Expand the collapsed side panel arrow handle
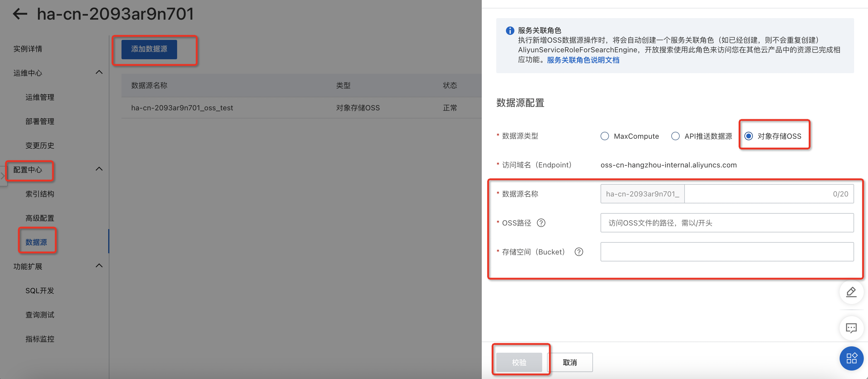Screen dimensions: 868x379 [3, 176]
